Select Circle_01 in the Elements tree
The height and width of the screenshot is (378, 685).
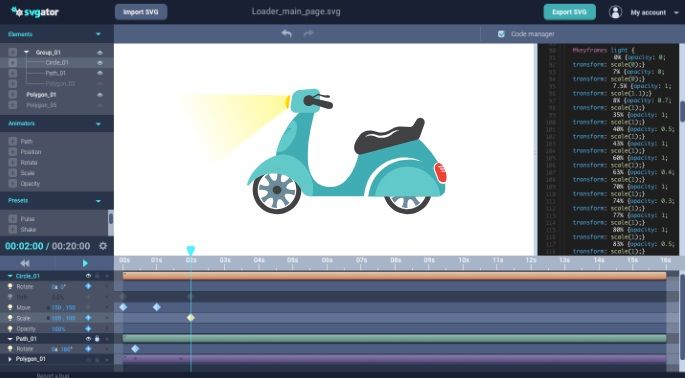coord(57,62)
